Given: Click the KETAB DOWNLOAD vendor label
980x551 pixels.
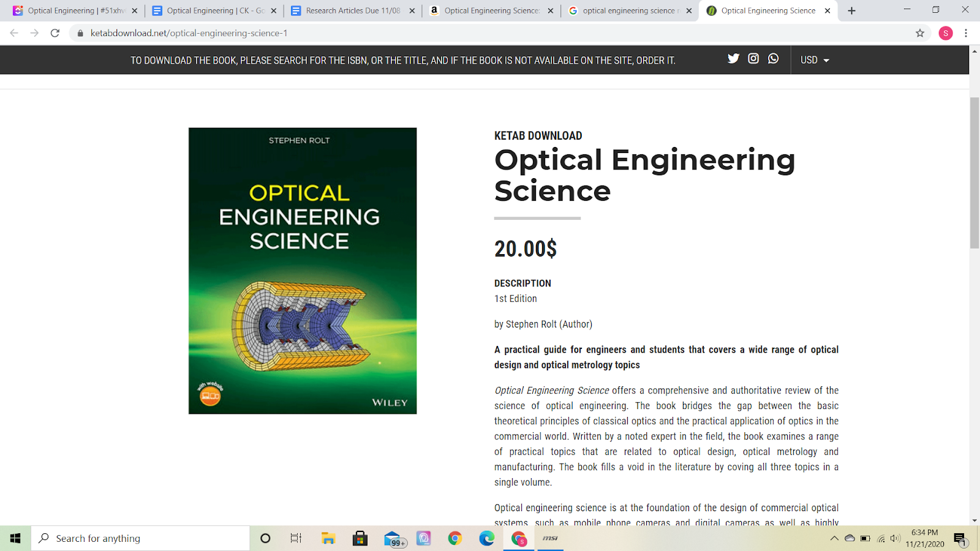Looking at the screenshot, I should pos(538,136).
